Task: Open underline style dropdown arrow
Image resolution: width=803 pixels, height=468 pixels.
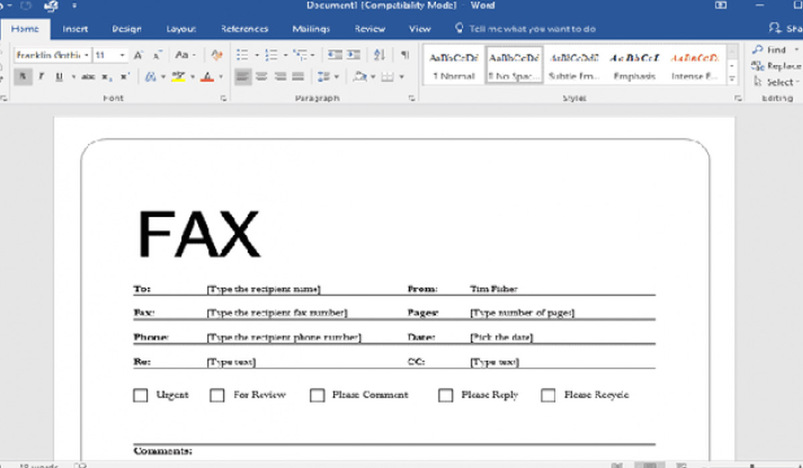Action: coord(74,77)
